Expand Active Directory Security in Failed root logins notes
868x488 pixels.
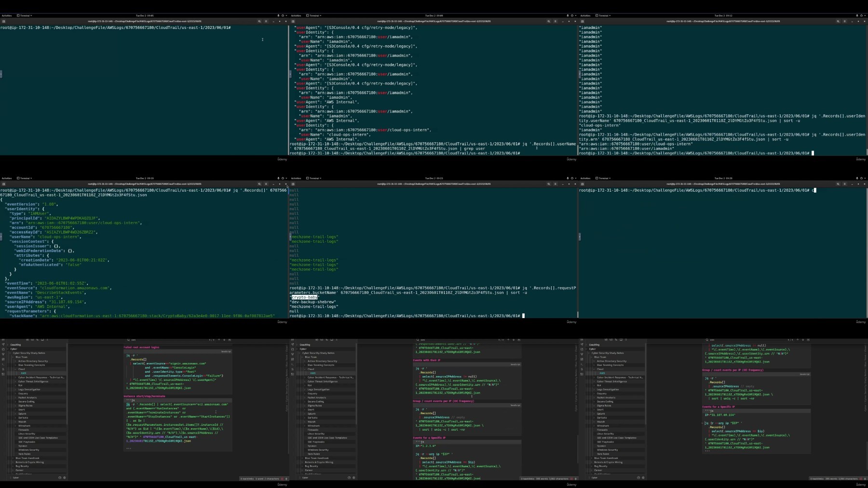pyautogui.click(x=16, y=361)
